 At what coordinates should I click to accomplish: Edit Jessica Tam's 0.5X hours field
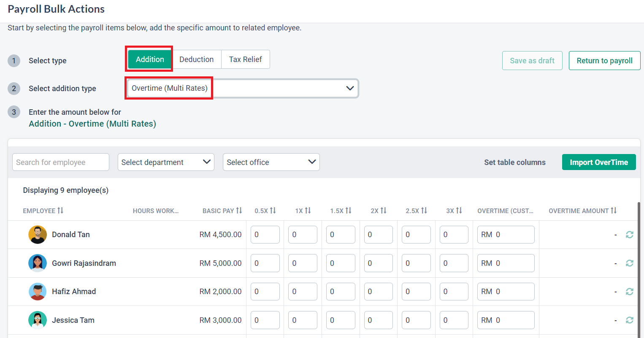(x=265, y=320)
